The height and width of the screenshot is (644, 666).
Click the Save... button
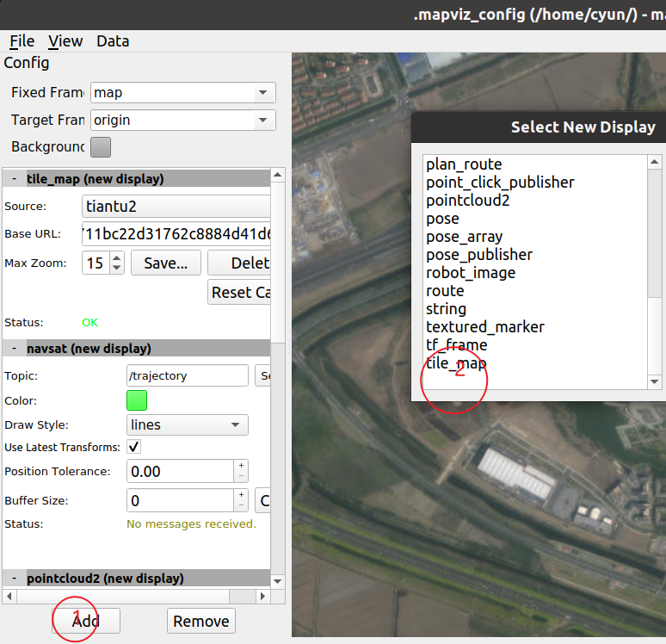click(x=166, y=263)
